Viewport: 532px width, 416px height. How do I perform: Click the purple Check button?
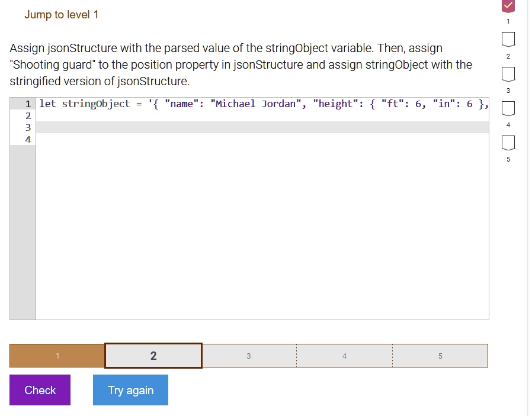40,390
